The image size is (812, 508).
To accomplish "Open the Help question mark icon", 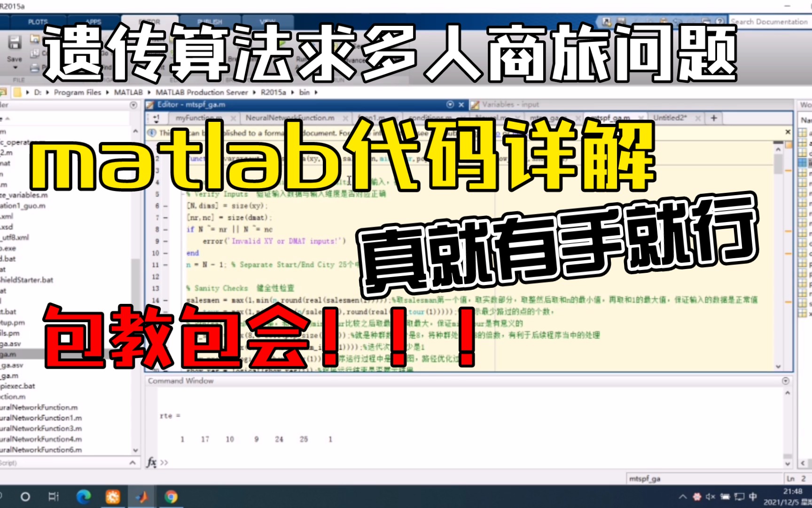I will coord(719,22).
